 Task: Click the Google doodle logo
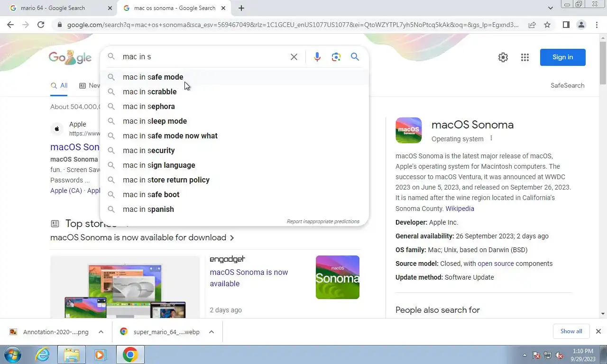tap(70, 57)
